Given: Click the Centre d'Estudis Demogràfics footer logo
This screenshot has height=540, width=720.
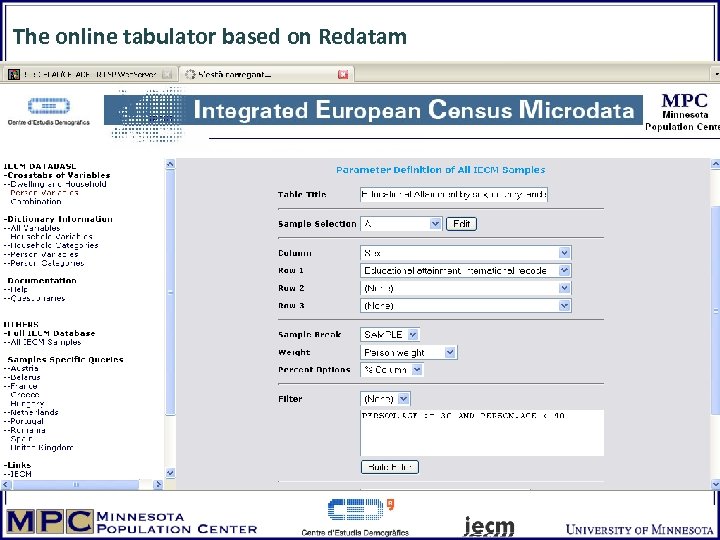Looking at the screenshot, I should pyautogui.click(x=355, y=518).
